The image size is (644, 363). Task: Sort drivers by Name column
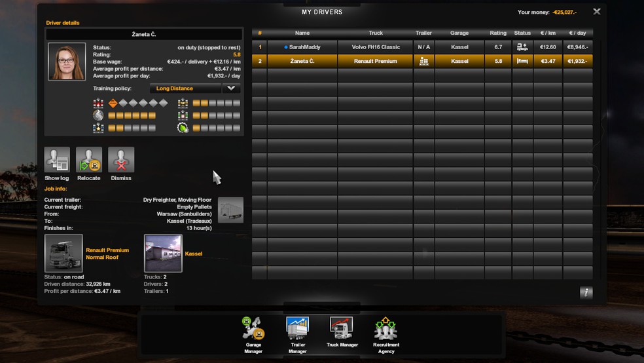(302, 33)
